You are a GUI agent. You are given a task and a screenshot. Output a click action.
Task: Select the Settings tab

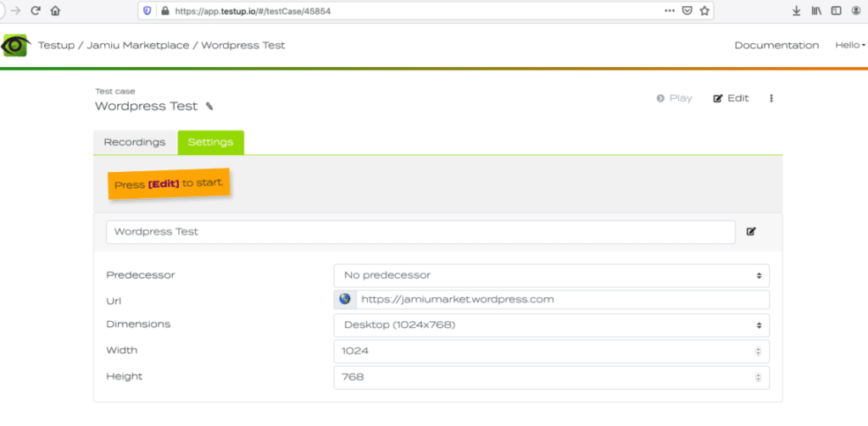[210, 142]
